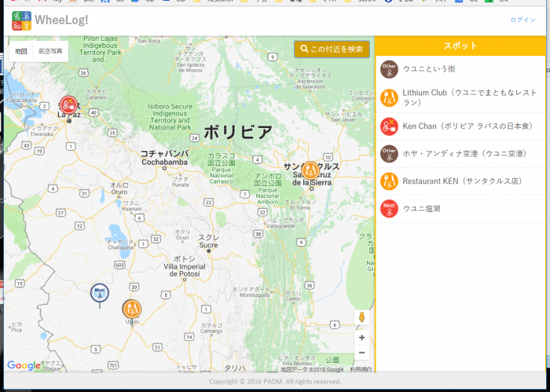Click the ボリビア country label on map
The height and width of the screenshot is (392, 550).
coord(238,132)
